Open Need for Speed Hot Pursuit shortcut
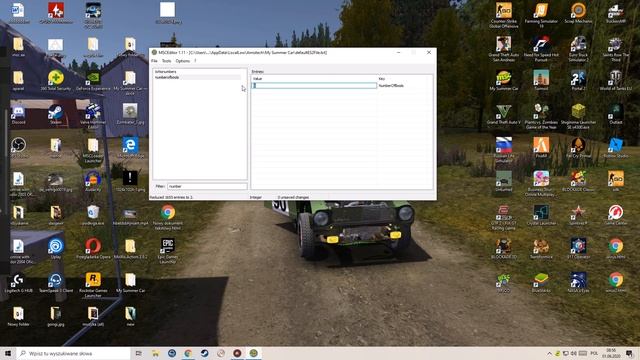The width and height of the screenshot is (640, 360). pyautogui.click(x=541, y=49)
